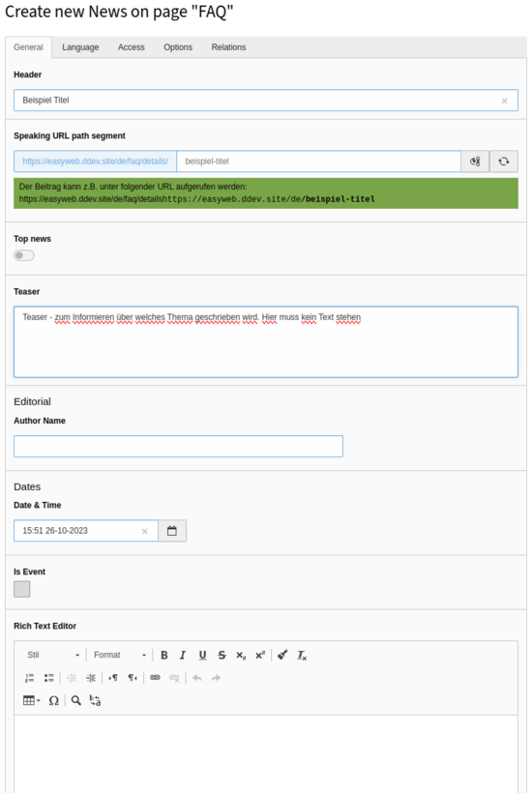Click the Strikethrough icon

222,655
